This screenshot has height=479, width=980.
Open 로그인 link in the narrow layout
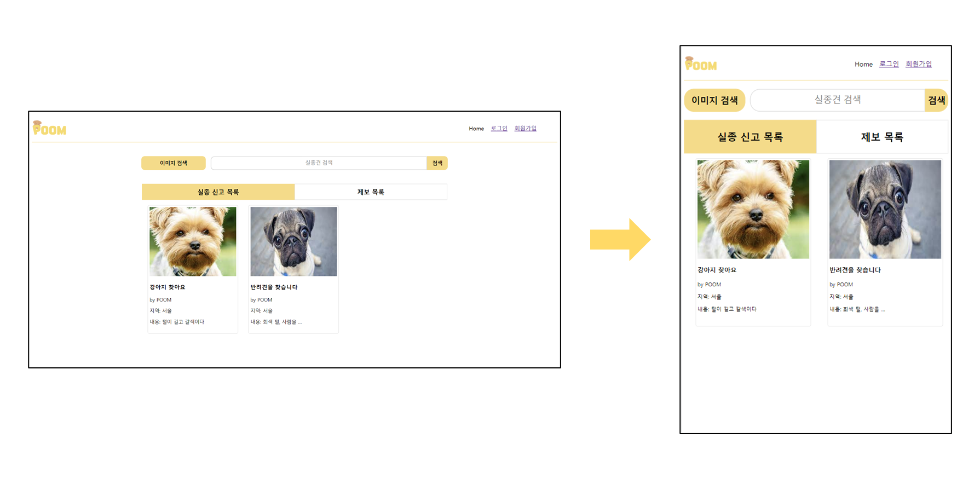pyautogui.click(x=889, y=64)
